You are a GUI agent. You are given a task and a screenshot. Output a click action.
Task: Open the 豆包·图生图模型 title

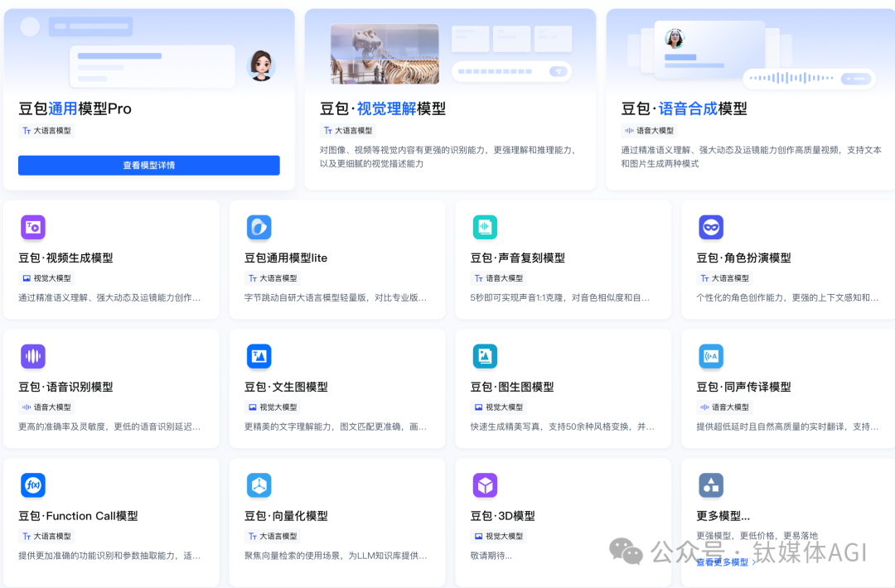[x=512, y=387]
